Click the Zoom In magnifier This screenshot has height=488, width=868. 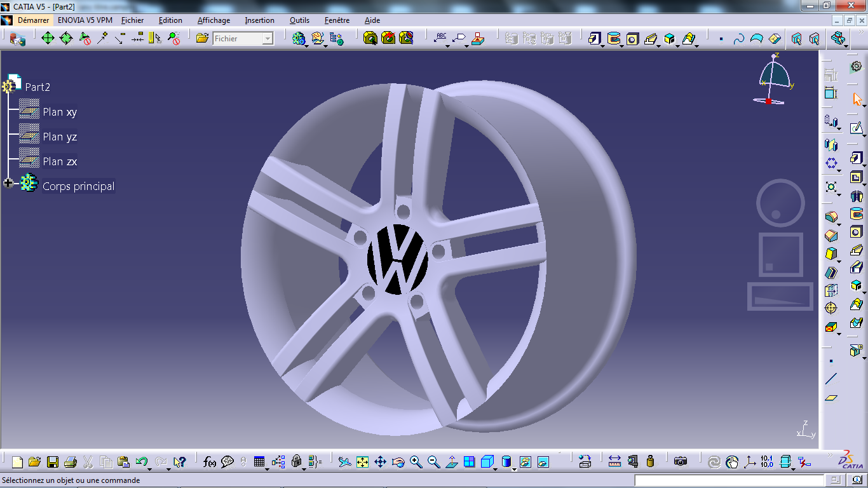[416, 462]
